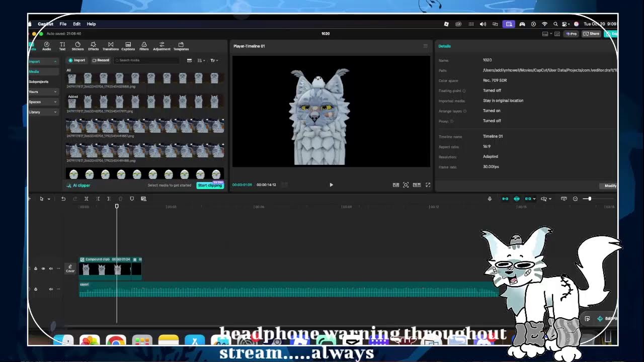Toggle the preview axis icon in timeline toolbar

coord(543,199)
